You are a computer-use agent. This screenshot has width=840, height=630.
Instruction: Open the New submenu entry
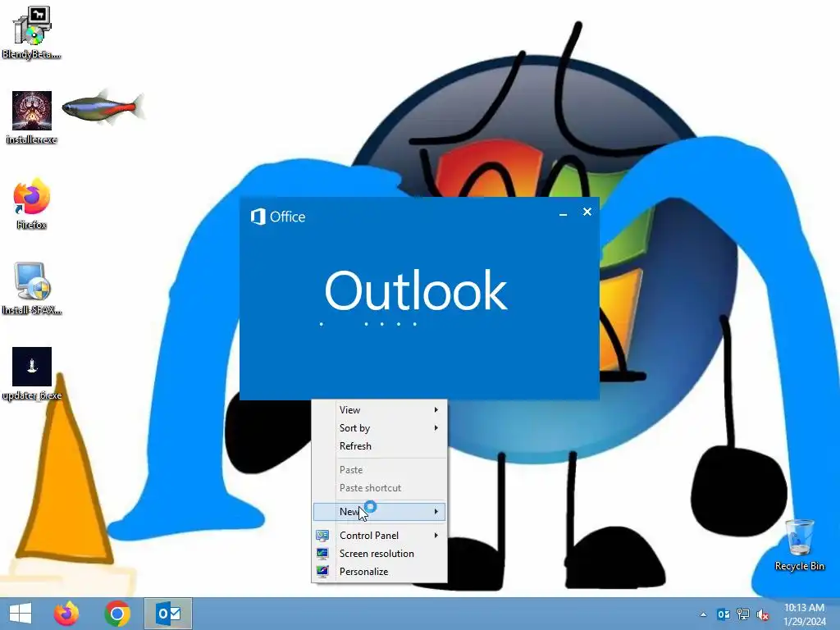pyautogui.click(x=379, y=512)
